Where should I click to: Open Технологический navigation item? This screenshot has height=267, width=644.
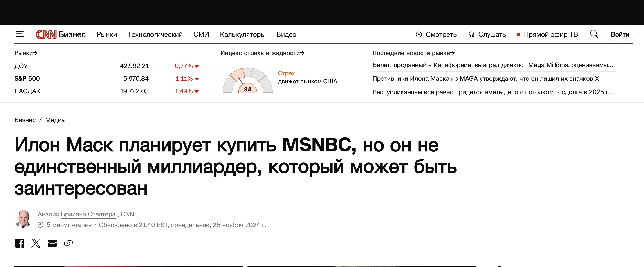pos(155,34)
